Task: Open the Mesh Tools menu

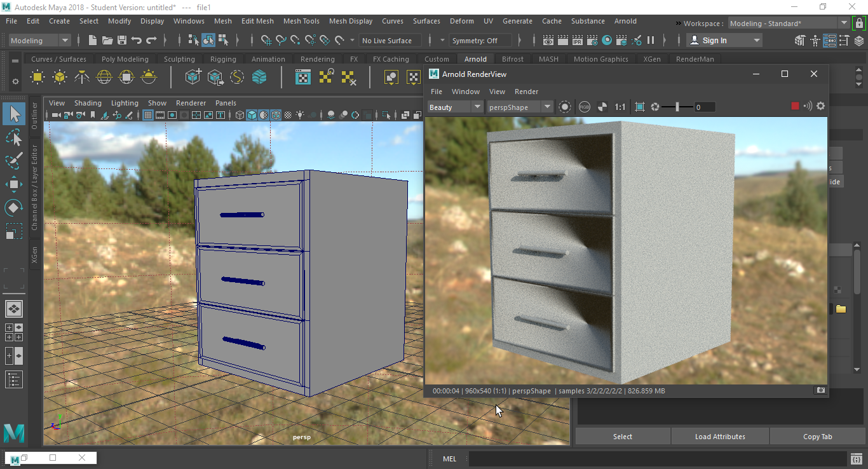Action: [x=301, y=21]
